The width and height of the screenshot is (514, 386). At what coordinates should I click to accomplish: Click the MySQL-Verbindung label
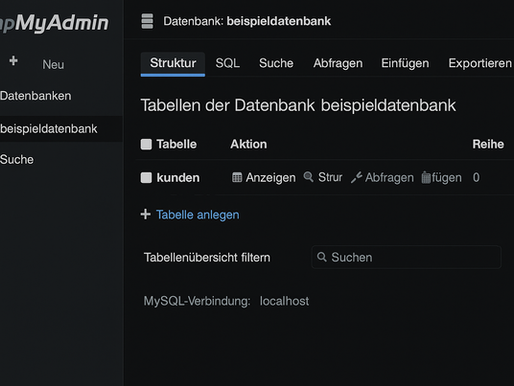tap(197, 301)
